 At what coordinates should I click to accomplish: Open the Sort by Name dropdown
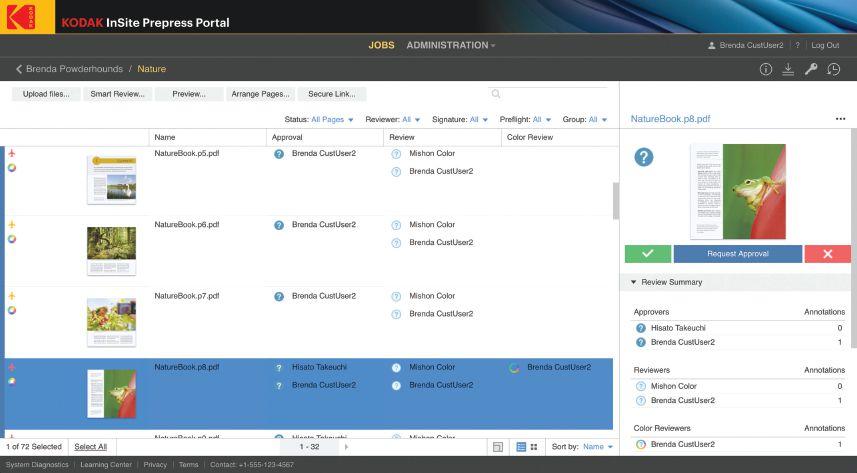point(597,447)
